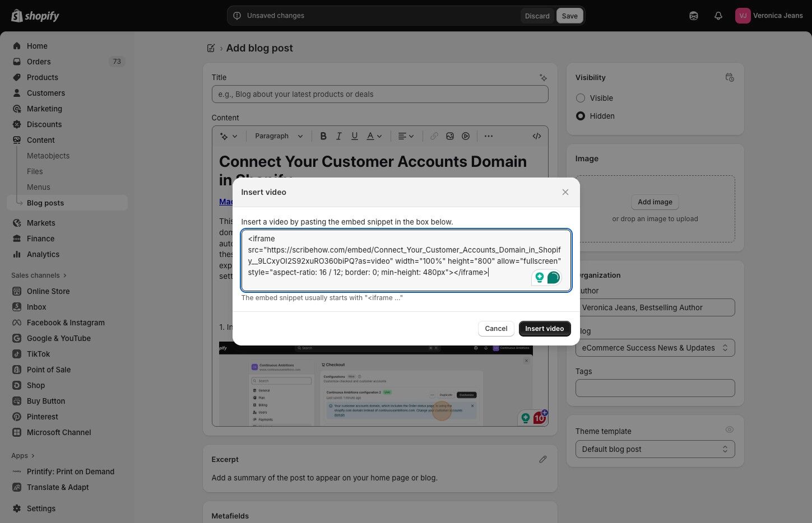This screenshot has height=523, width=812.
Task: Expand the Apps section
Action: point(23,456)
